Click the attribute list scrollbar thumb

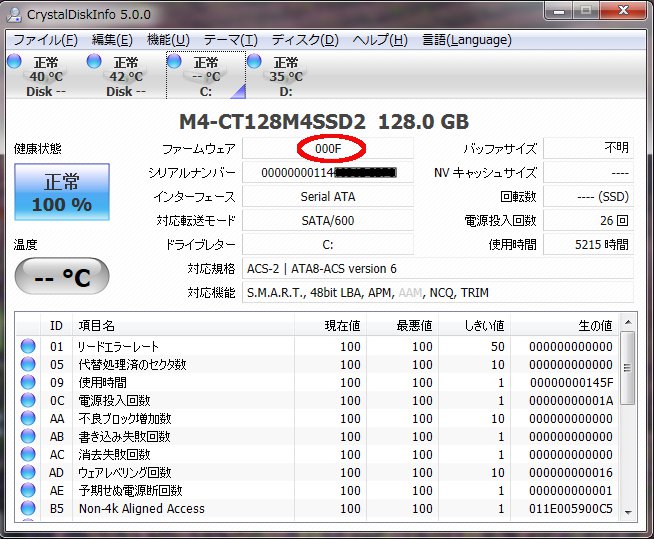pos(628,368)
